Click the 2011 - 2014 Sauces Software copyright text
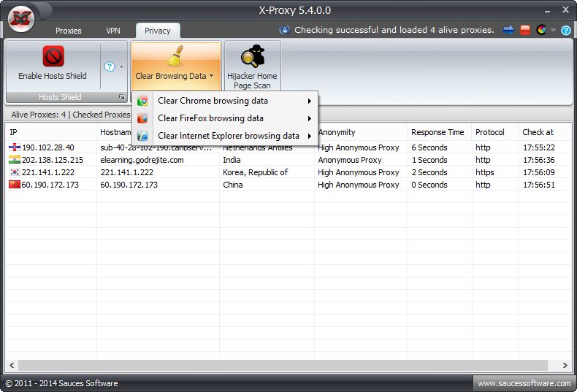Screen dimensions: 577x392 62,383
